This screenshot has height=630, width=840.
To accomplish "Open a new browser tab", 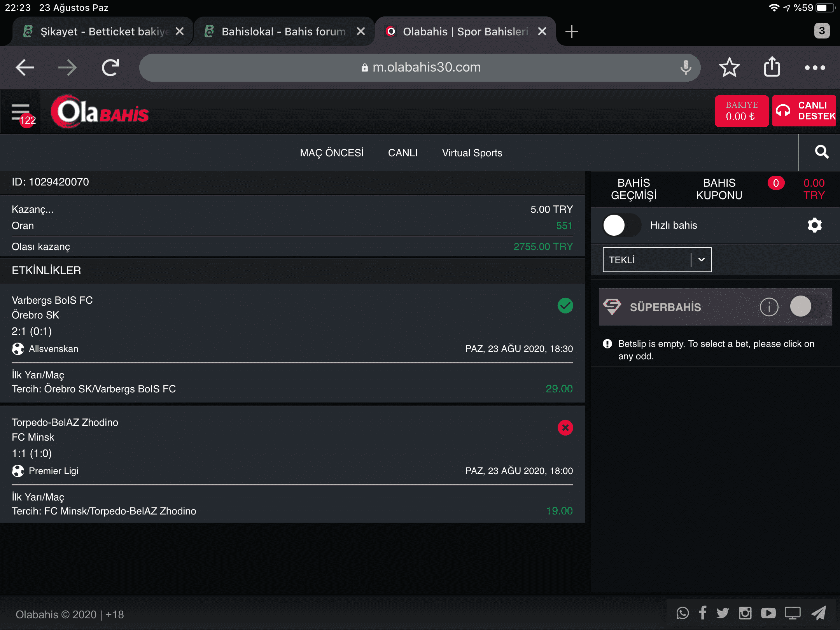I will click(x=571, y=31).
